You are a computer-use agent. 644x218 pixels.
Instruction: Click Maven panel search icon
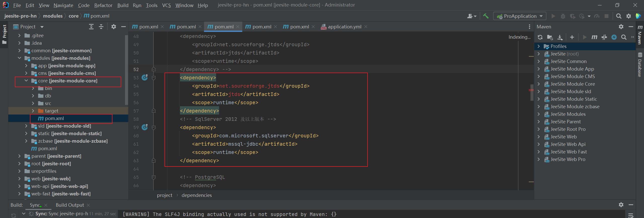[x=624, y=37]
